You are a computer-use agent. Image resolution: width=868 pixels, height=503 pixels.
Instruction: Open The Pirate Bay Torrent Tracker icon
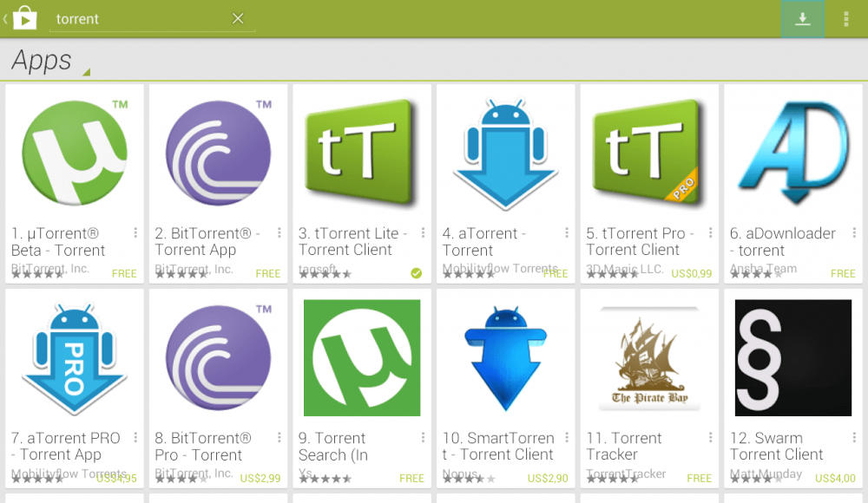pos(649,358)
